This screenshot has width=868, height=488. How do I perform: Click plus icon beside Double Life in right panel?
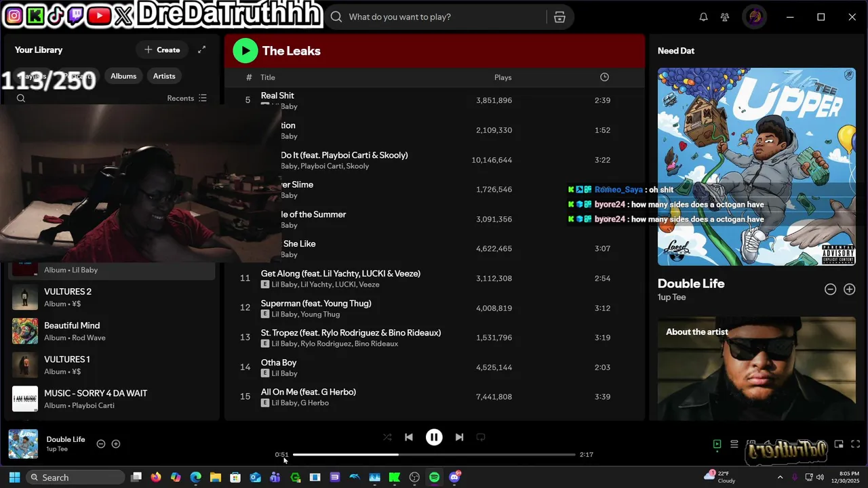pos(849,289)
